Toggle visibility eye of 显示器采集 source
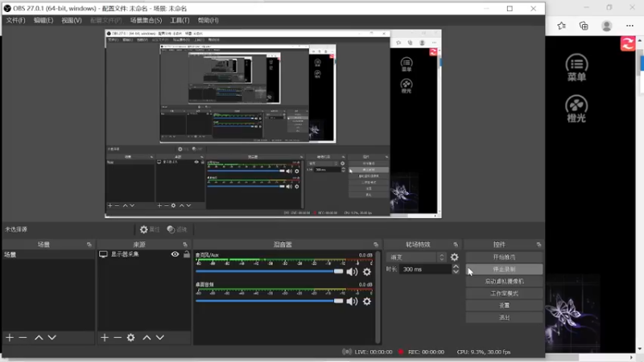The image size is (644, 362). pyautogui.click(x=175, y=254)
